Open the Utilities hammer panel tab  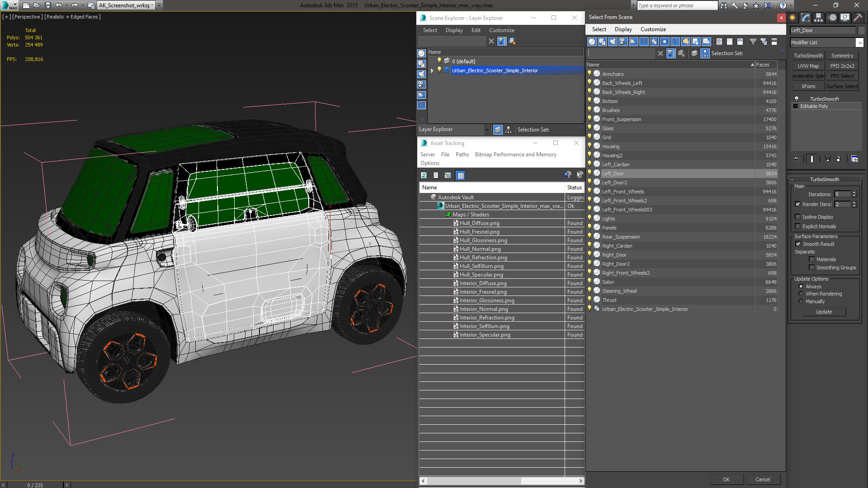click(858, 18)
